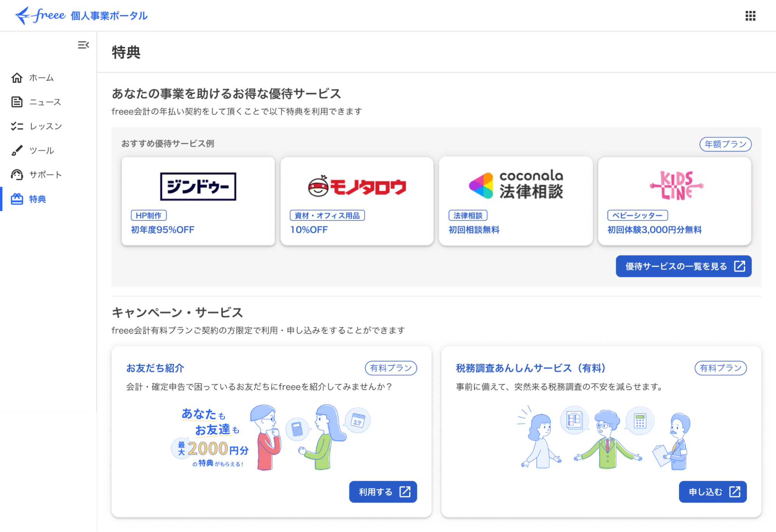Click the Home house icon
This screenshot has height=532, width=776.
click(x=17, y=78)
